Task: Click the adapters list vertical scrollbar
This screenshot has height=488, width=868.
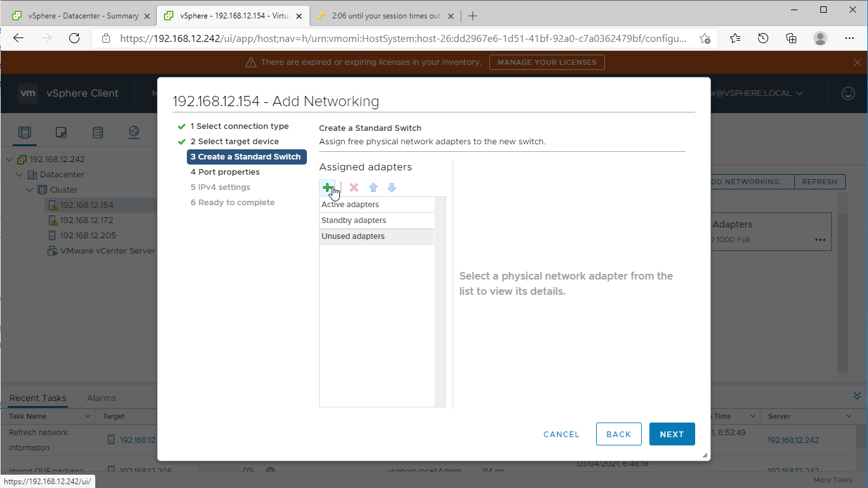Action: [440, 302]
